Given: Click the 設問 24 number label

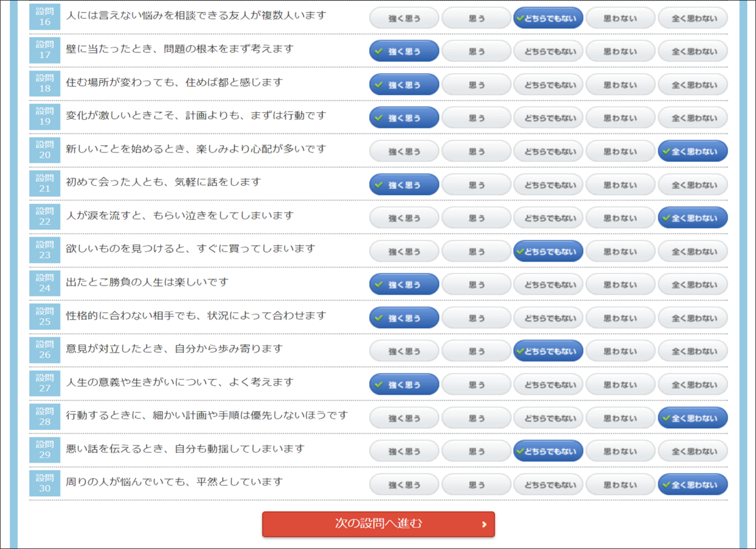Looking at the screenshot, I should click(x=45, y=284).
